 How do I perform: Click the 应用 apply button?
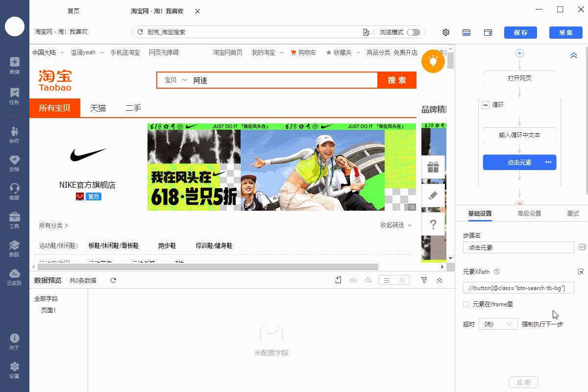pyautogui.click(x=524, y=382)
